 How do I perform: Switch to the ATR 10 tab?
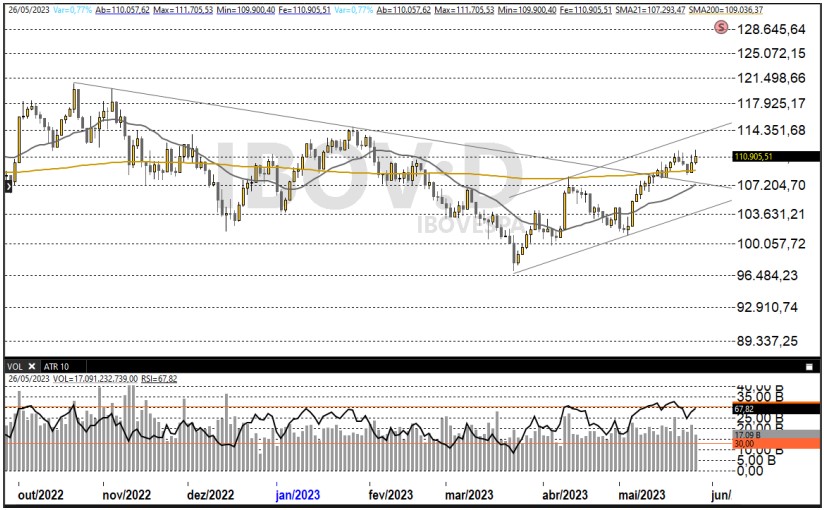[56, 366]
